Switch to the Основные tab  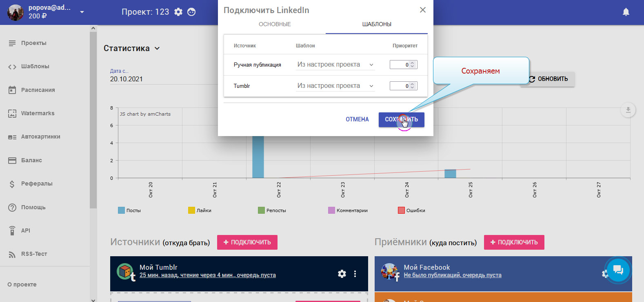click(x=275, y=24)
